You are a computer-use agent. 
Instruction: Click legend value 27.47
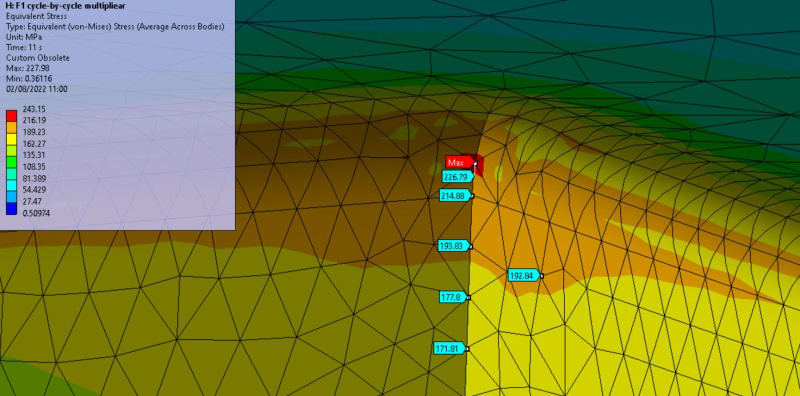[31, 202]
